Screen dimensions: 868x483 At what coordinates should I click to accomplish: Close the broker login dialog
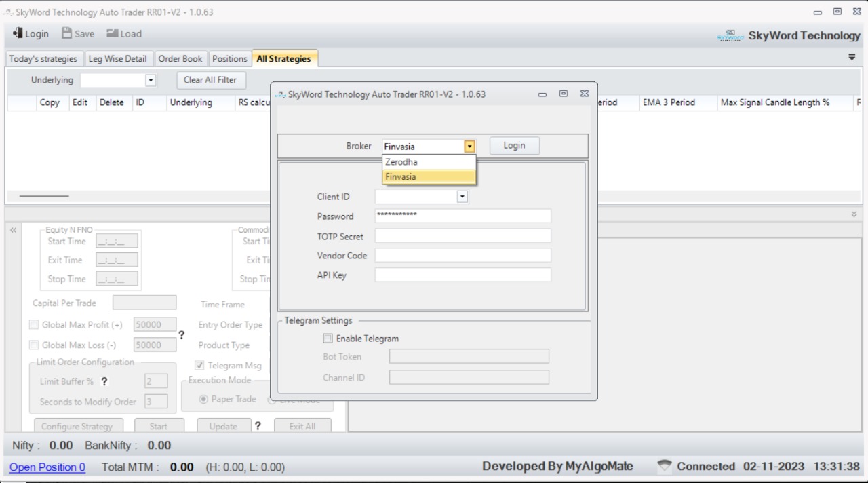pos(584,94)
